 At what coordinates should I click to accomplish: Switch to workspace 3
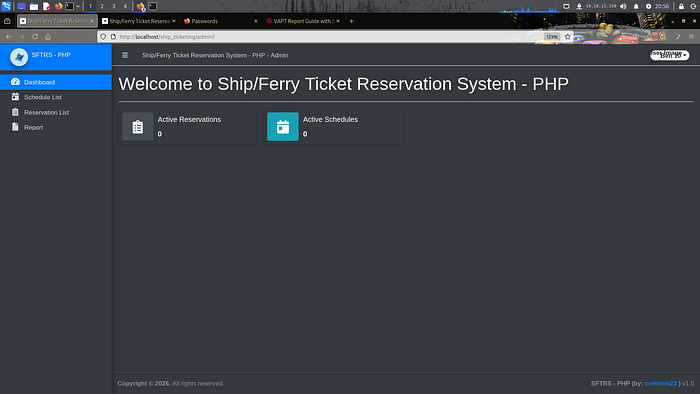pyautogui.click(x=113, y=6)
